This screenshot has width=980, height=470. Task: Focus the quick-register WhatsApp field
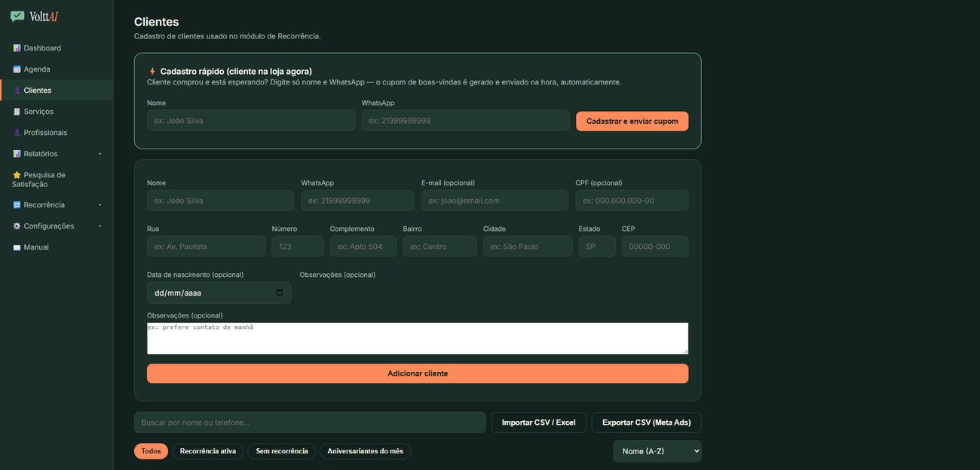point(465,121)
